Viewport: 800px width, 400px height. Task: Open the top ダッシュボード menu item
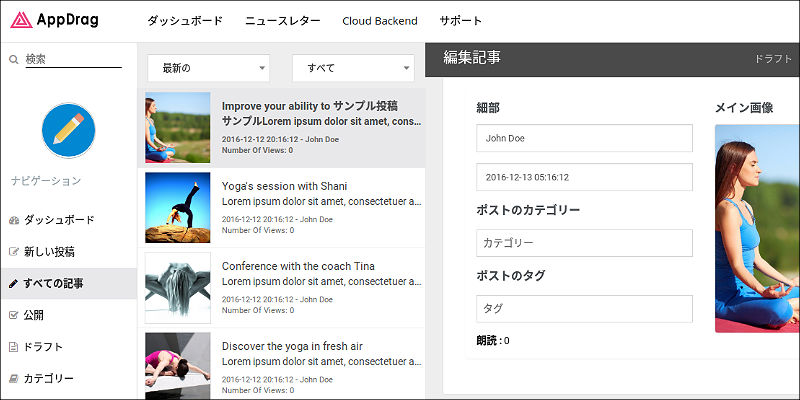(185, 21)
